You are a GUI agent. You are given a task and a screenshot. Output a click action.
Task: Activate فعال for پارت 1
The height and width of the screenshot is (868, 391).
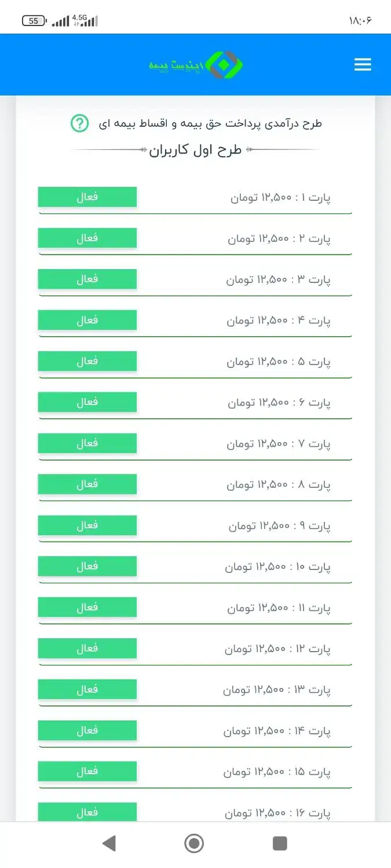tap(87, 196)
